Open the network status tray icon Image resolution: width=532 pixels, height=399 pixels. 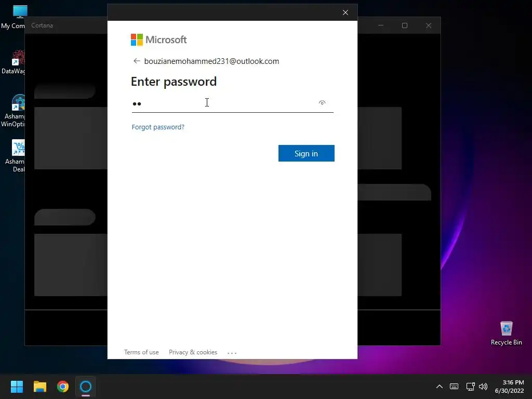[470, 387]
